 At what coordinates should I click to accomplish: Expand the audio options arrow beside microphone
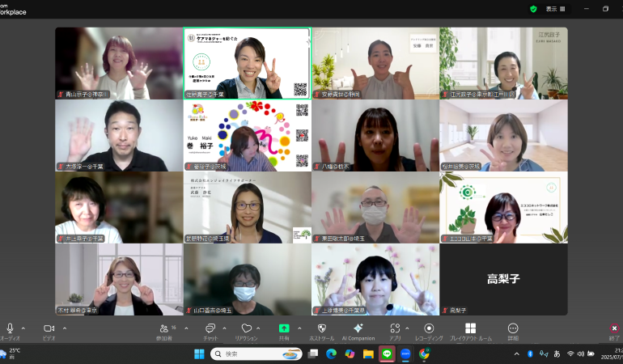tap(23, 328)
